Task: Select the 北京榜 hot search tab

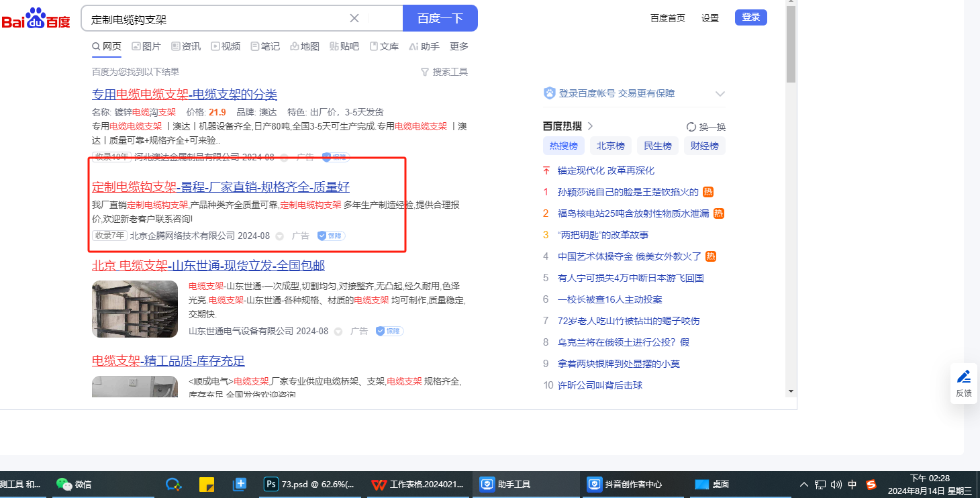Action: tap(611, 146)
